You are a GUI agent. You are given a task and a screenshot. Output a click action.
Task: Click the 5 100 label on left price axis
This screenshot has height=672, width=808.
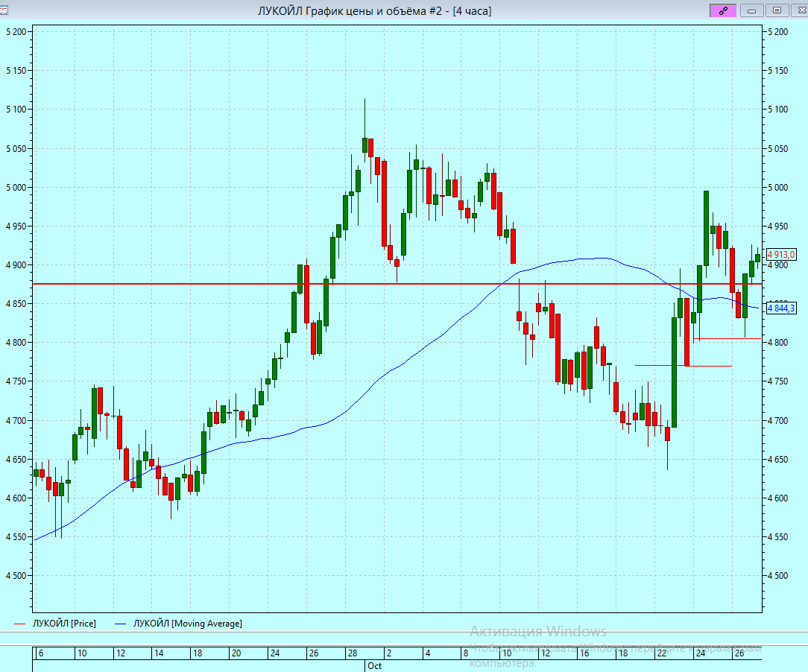pyautogui.click(x=16, y=110)
